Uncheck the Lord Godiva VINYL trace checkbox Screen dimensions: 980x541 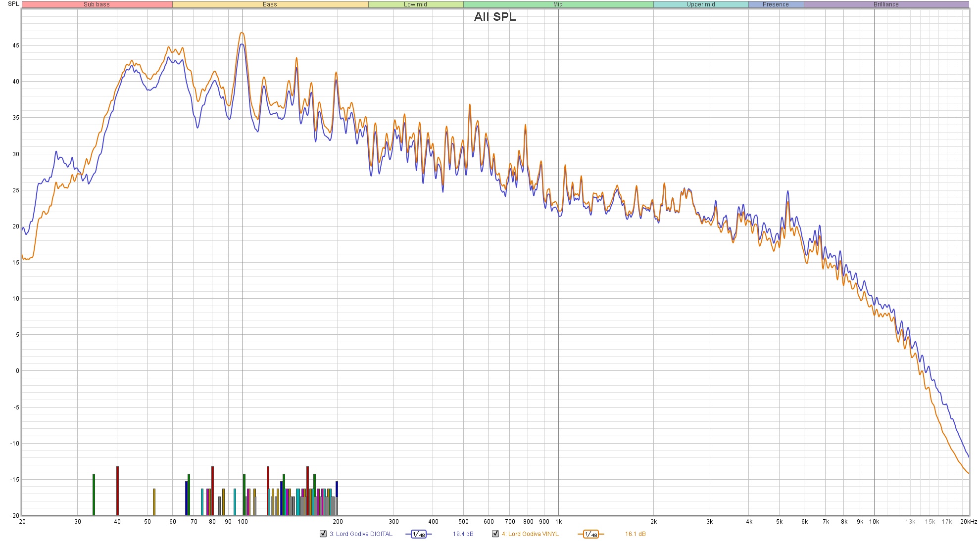(495, 534)
